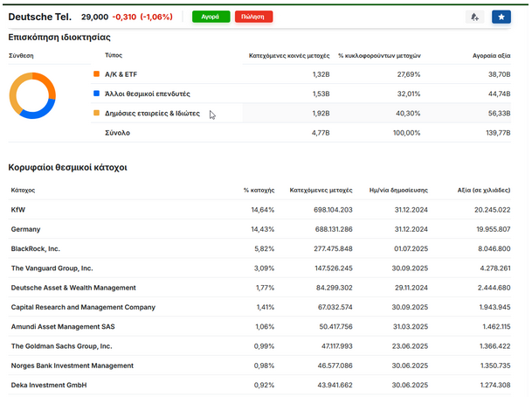
Task: Click the yellow Δημόσιες εταιρείες legend square
Action: point(96,113)
